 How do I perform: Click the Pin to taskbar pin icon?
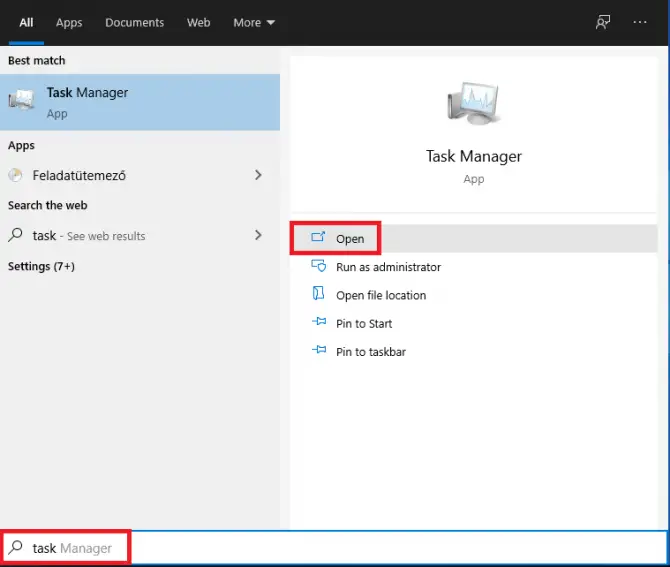pos(319,350)
